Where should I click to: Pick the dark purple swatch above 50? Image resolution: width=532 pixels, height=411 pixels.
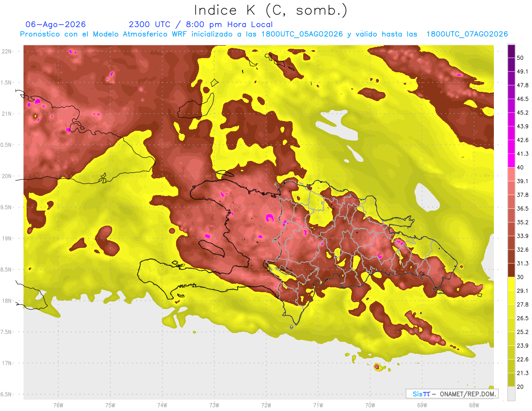511,51
